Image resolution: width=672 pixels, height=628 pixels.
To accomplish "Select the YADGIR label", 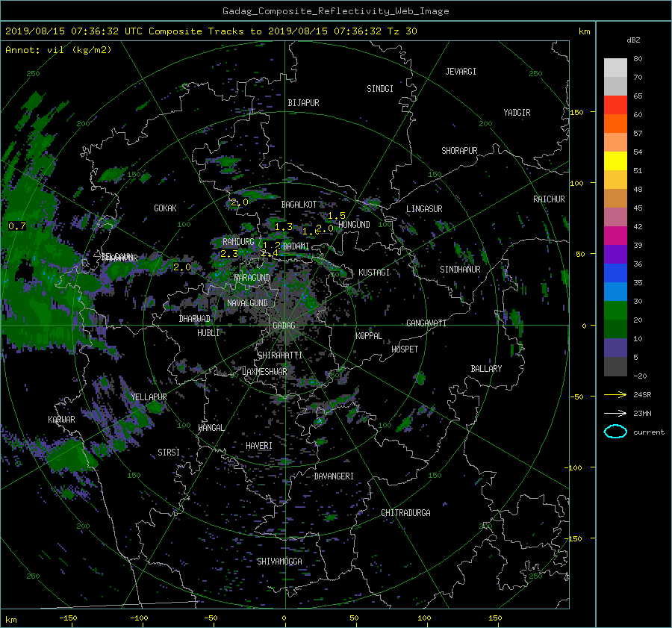I will (x=517, y=113).
